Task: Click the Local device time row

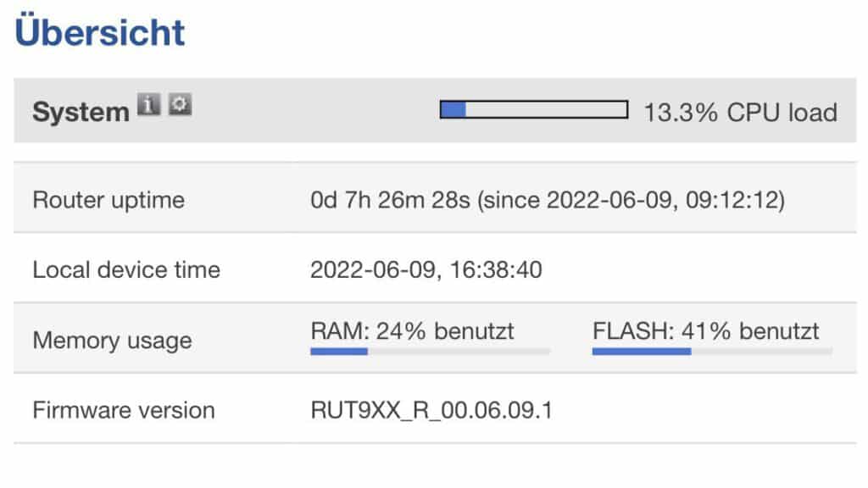Action: click(x=125, y=269)
